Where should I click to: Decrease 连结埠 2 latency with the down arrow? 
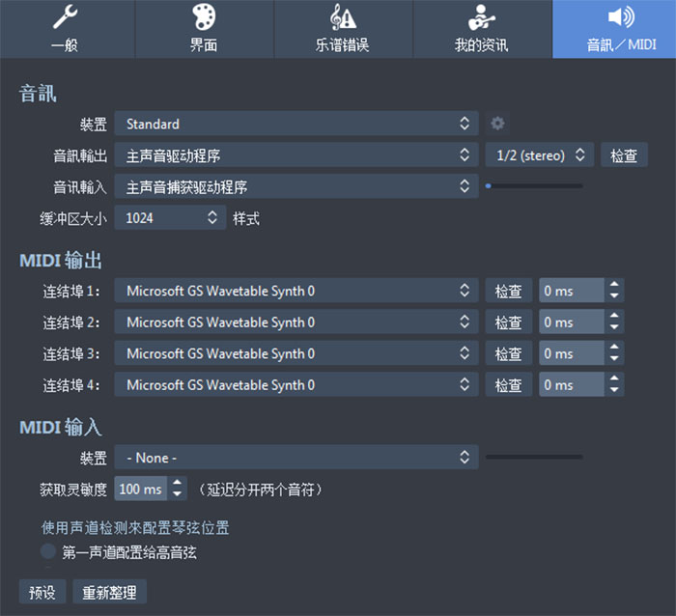coord(614,328)
